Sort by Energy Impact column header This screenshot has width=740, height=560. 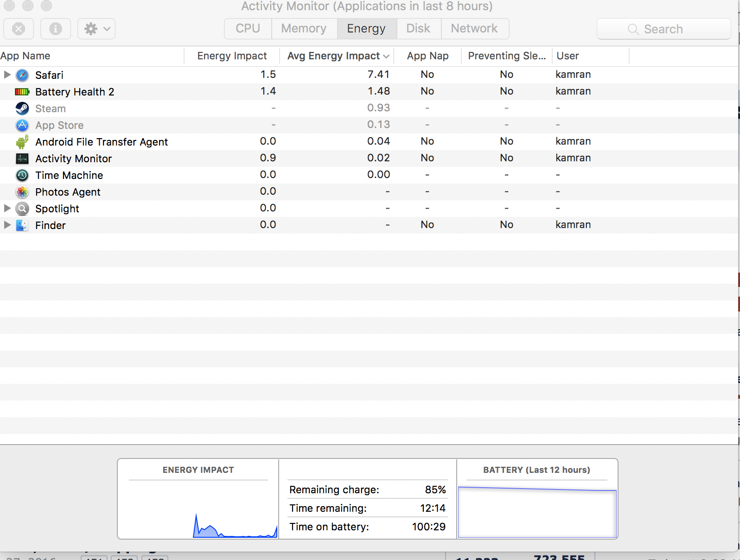click(x=232, y=56)
